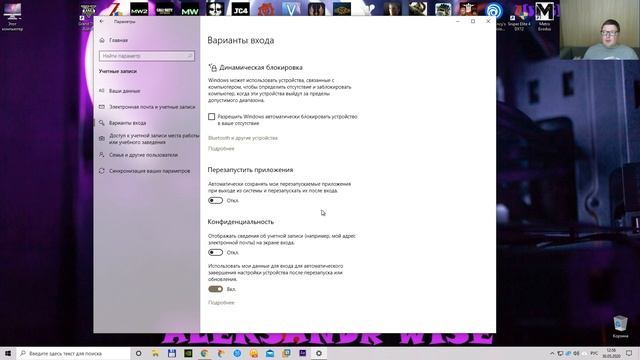
Task: Click the Найти параметр search field
Action: click(x=147, y=56)
